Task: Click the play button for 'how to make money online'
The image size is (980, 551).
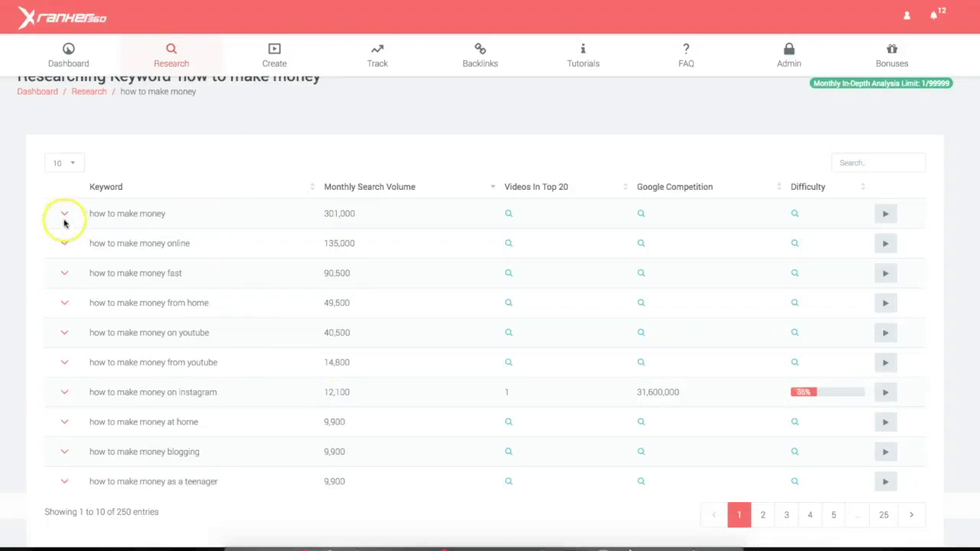Action: (885, 243)
